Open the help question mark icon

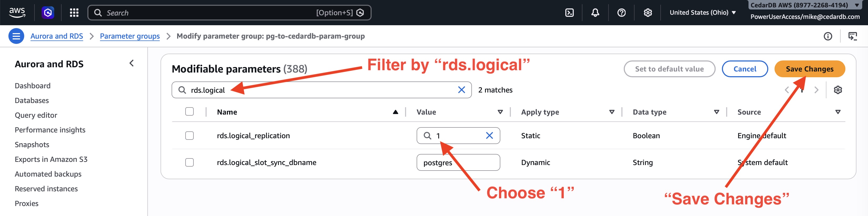(622, 13)
